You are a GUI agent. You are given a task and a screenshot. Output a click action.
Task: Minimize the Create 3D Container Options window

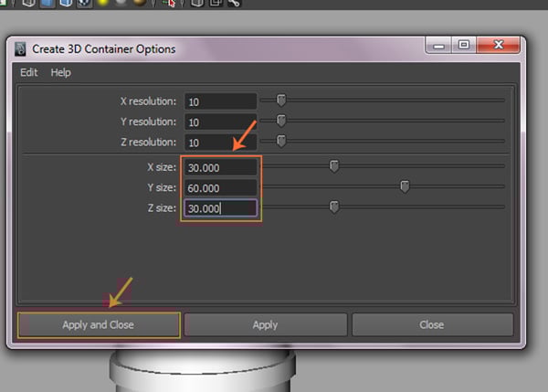pyautogui.click(x=438, y=46)
